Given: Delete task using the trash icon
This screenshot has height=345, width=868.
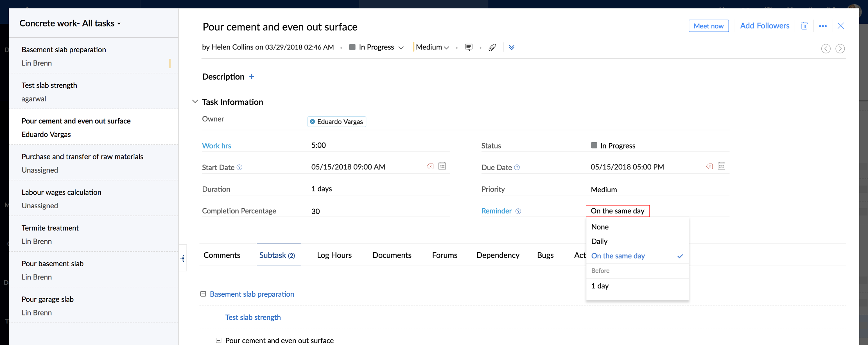Looking at the screenshot, I should click(x=804, y=26).
